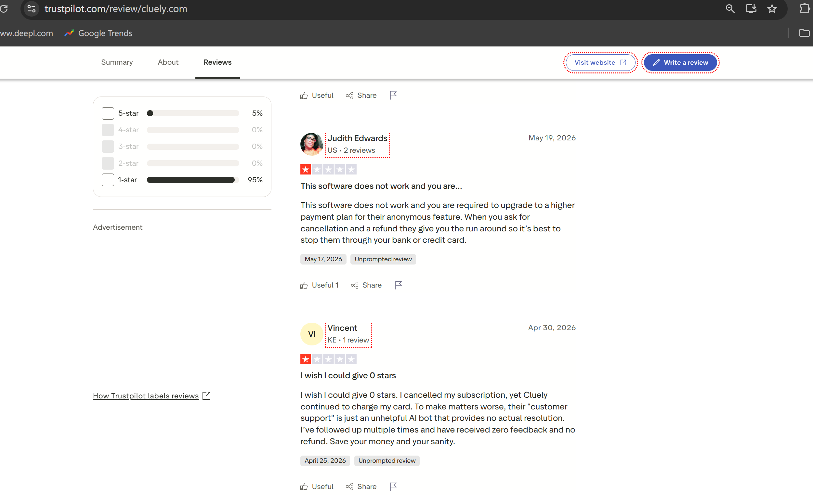813x504 pixels.
Task: Click the "5%" 5-star percentage
Action: 257,113
